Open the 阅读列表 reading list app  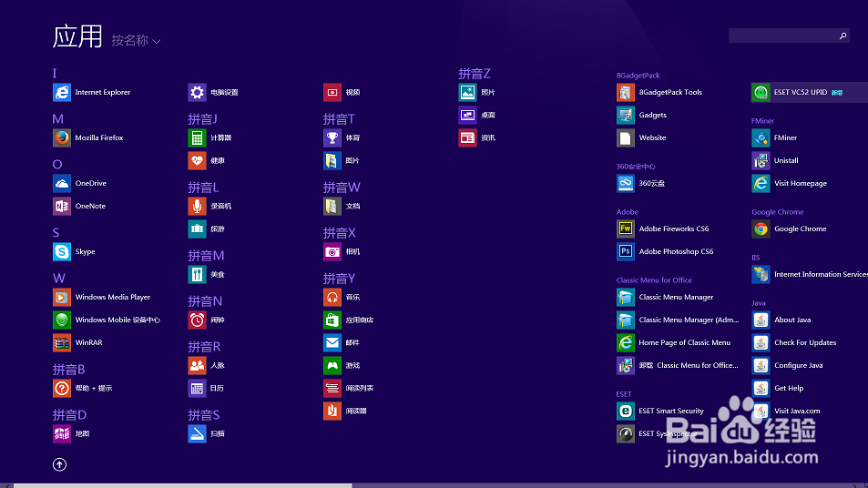pyautogui.click(x=349, y=389)
